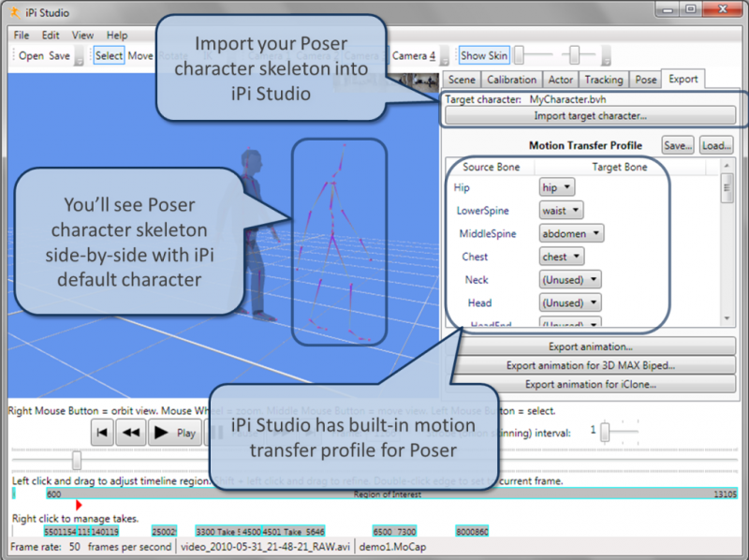Viewport: 749px width, 560px height.
Task: Click the MyCharacter.bvh target character label
Action: [x=567, y=99]
